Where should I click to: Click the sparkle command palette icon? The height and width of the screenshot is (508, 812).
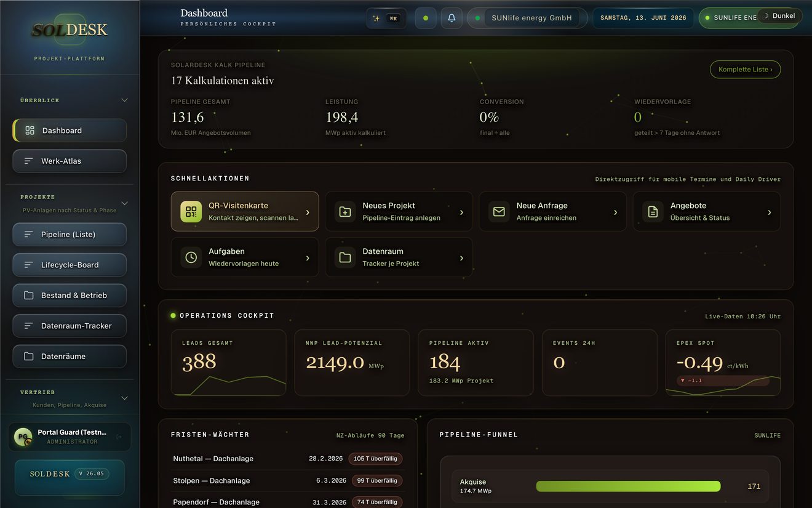376,18
